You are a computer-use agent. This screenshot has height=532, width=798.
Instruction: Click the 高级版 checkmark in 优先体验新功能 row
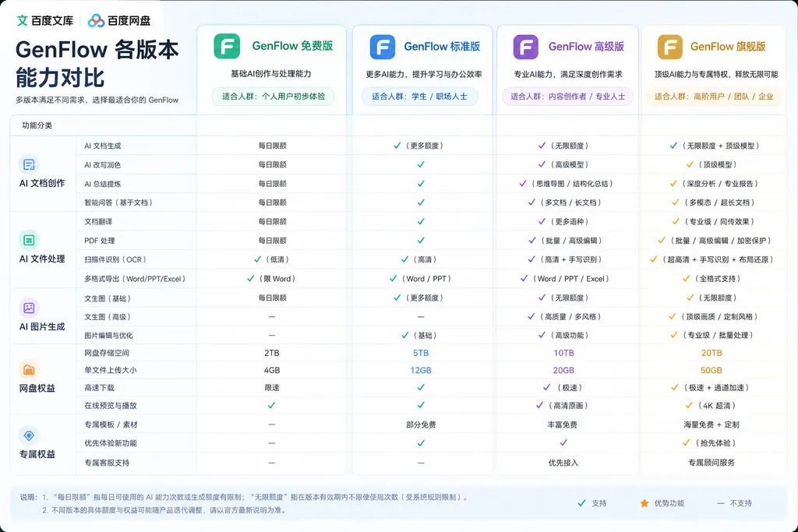click(563, 442)
